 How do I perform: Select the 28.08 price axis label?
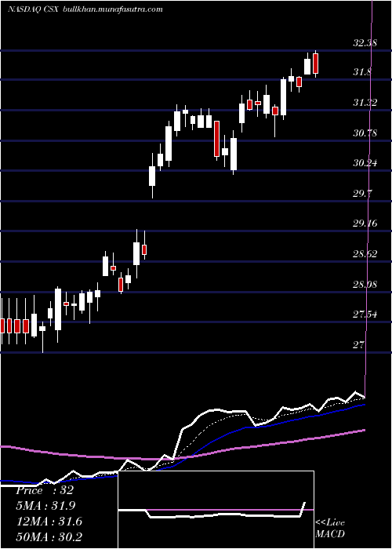pos(365,284)
